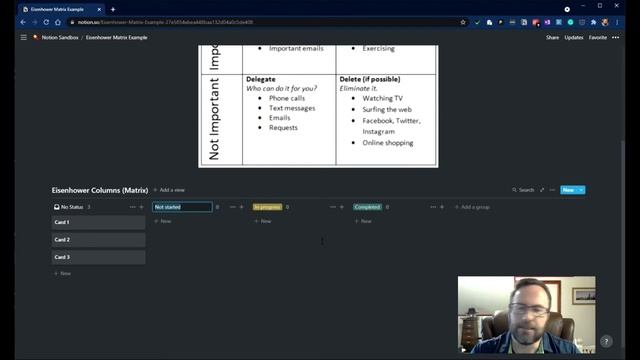Add New card under In progress column
Image resolution: width=640 pixels, height=360 pixels.
coord(263,221)
